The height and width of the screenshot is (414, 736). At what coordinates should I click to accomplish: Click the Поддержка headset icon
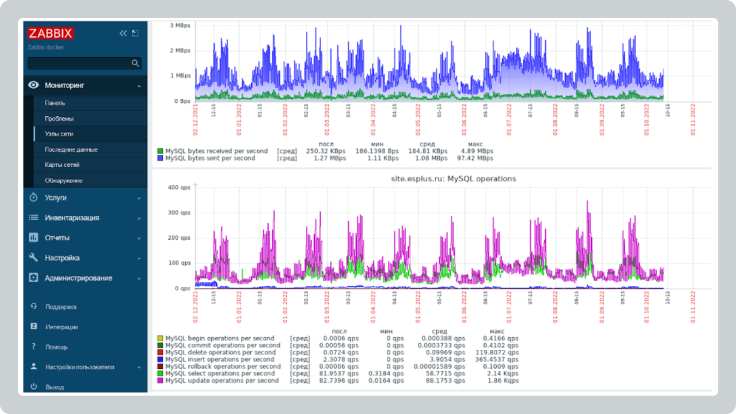click(x=33, y=307)
